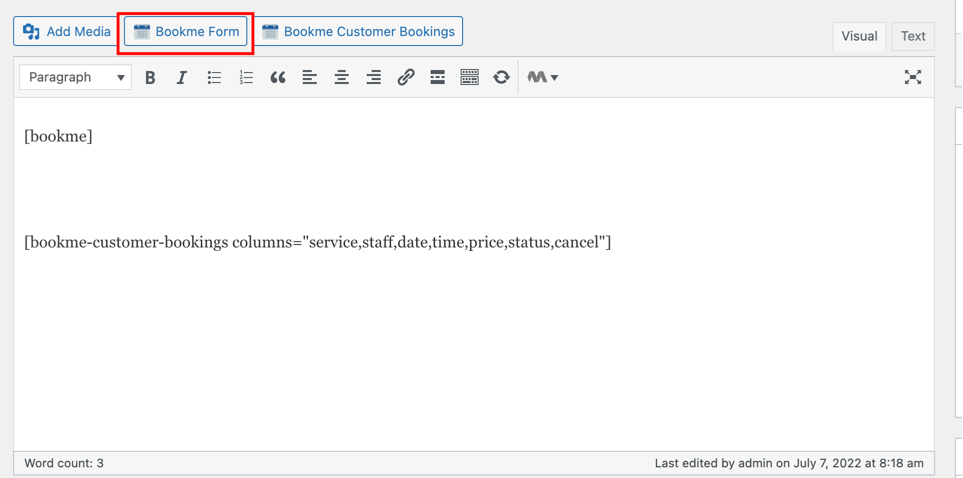Open Bookme Customer Bookings dialog
This screenshot has height=478, width=963.
tap(358, 32)
